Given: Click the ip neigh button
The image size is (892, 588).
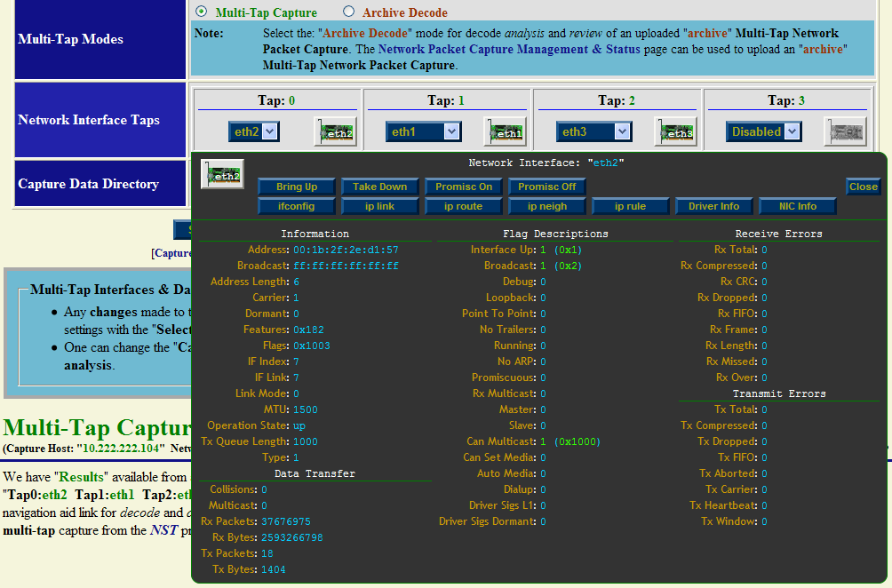Looking at the screenshot, I should click(x=546, y=206).
